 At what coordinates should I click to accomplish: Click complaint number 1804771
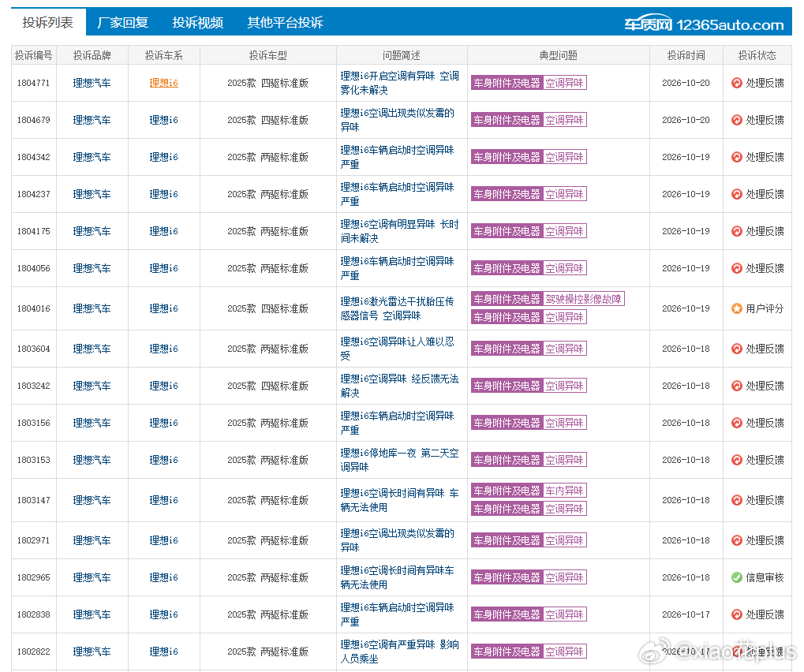click(x=34, y=83)
